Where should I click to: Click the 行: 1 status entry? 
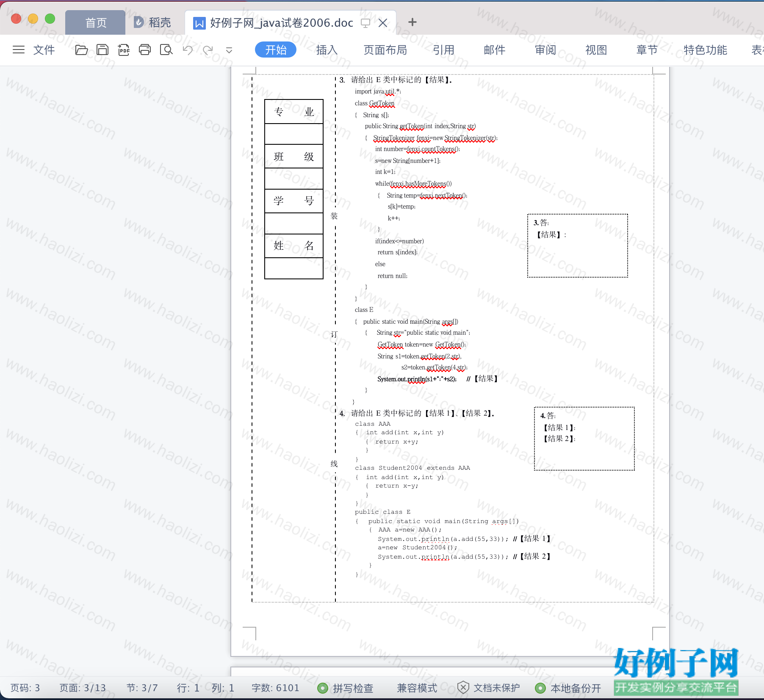(x=188, y=688)
